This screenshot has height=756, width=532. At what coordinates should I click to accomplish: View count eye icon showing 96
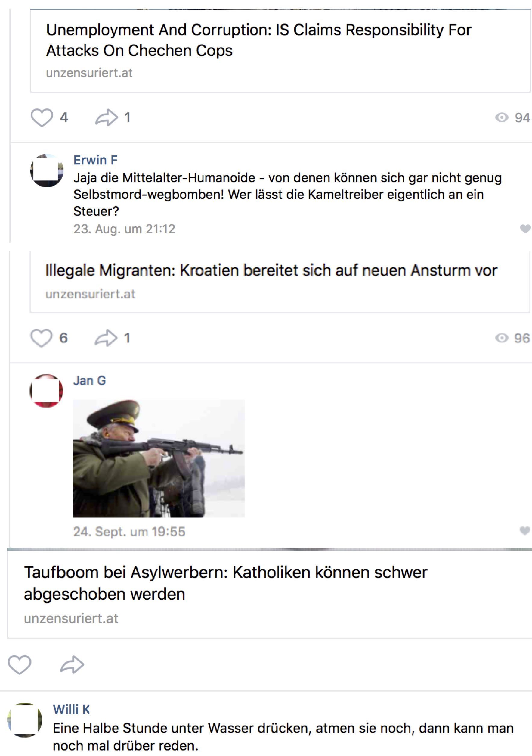coord(502,338)
